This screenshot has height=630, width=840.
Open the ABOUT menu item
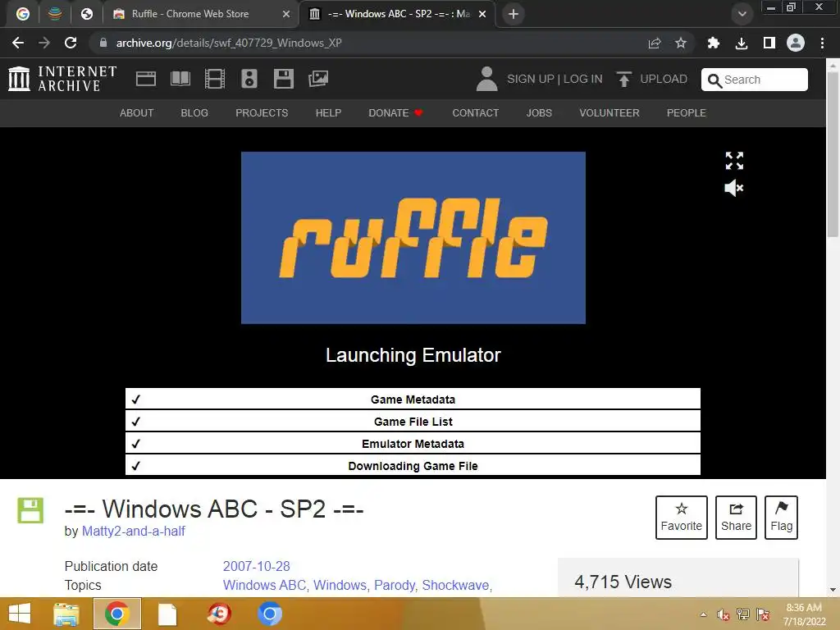tap(137, 113)
